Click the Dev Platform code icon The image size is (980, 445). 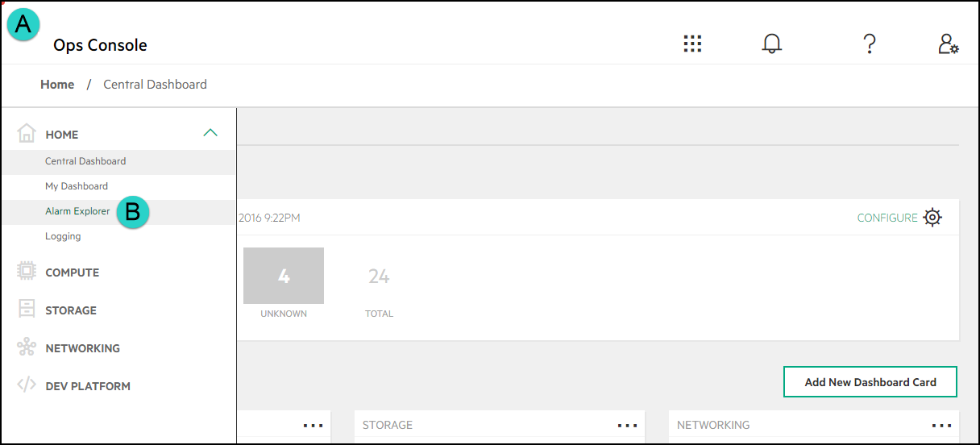27,385
